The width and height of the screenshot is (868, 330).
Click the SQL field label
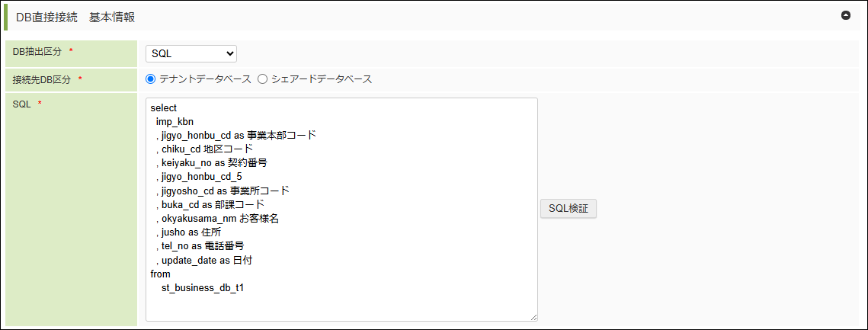point(21,104)
